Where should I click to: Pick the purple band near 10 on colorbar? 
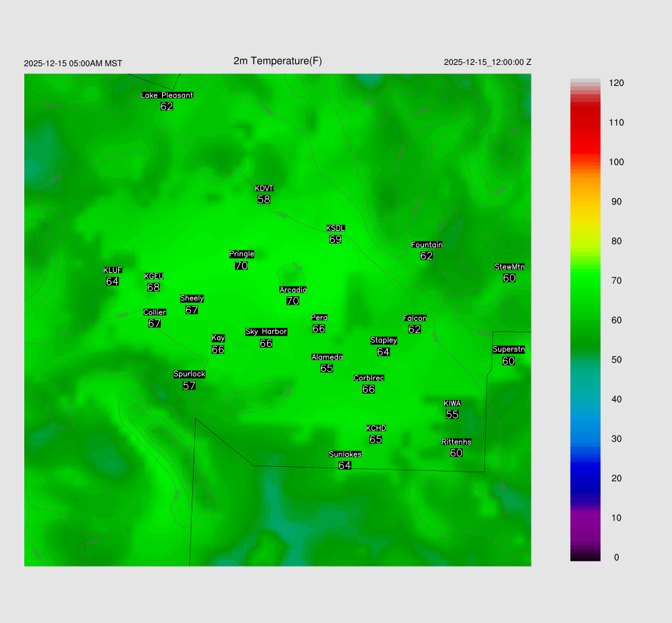pos(585,518)
